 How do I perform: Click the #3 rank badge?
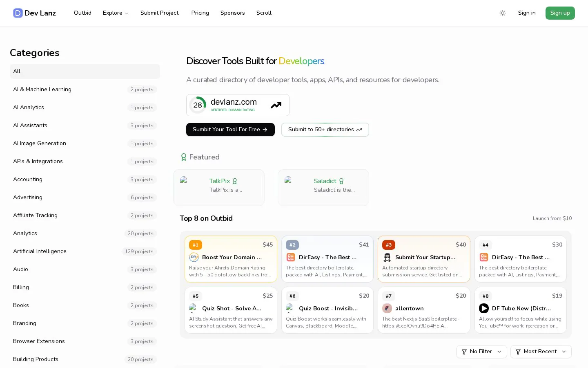(x=389, y=245)
